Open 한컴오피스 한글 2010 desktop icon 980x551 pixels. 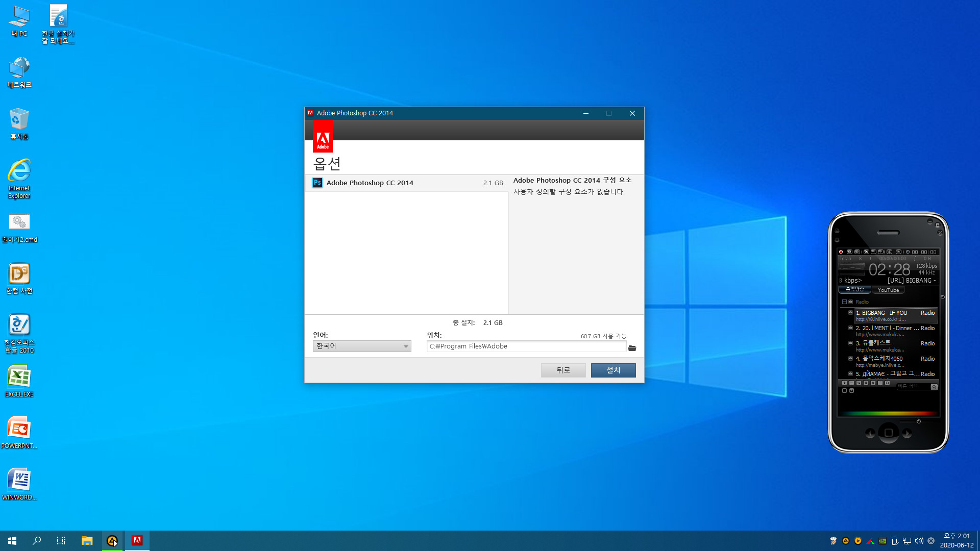19,334
